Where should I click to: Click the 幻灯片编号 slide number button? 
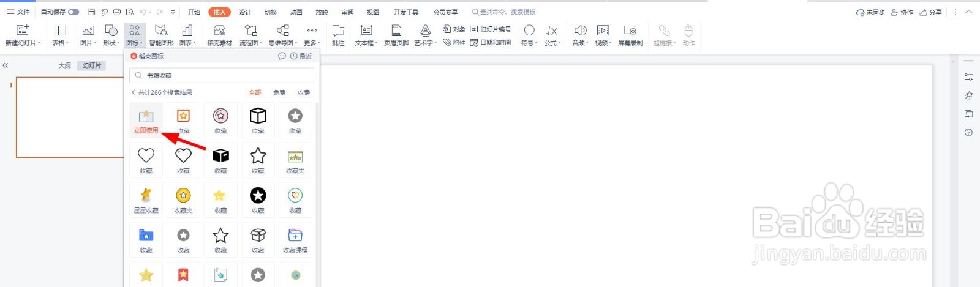(491, 29)
